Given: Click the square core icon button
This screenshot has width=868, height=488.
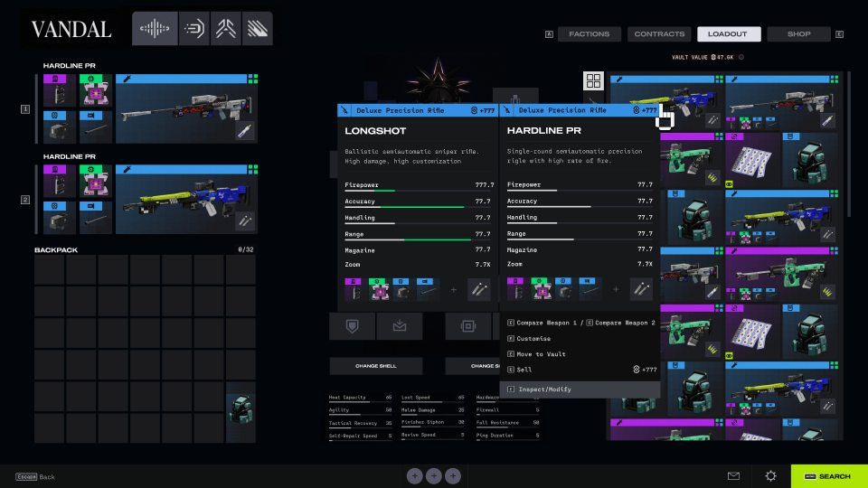Looking at the screenshot, I should 467,326.
